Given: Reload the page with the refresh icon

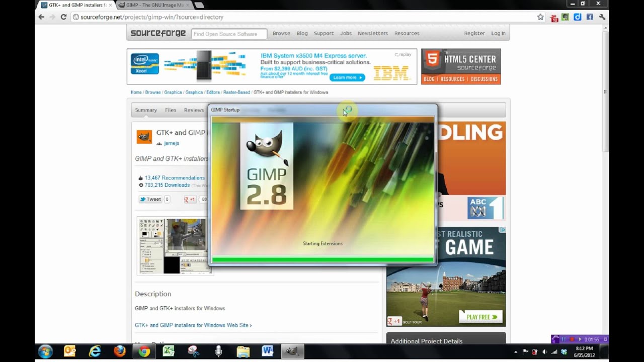Looking at the screenshot, I should click(x=64, y=17).
